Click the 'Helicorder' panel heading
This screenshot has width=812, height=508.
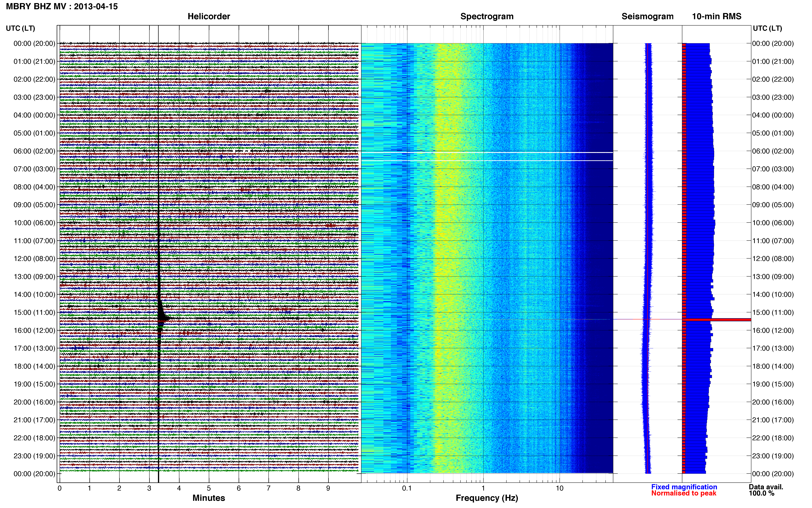(x=209, y=16)
